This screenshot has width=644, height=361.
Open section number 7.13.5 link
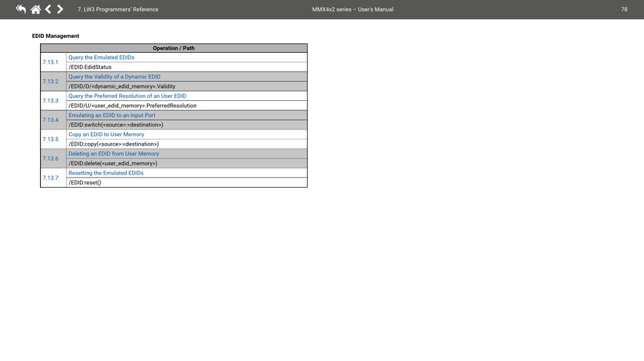coord(51,140)
